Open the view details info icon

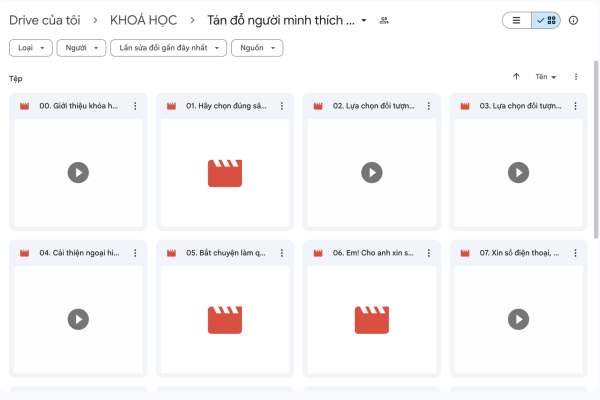pyautogui.click(x=573, y=20)
